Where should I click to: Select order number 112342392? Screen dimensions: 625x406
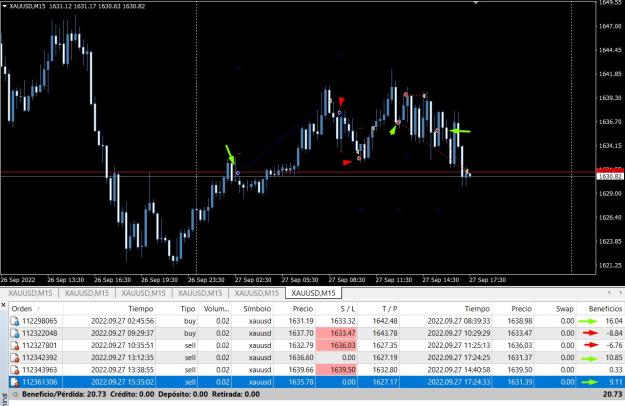point(40,358)
